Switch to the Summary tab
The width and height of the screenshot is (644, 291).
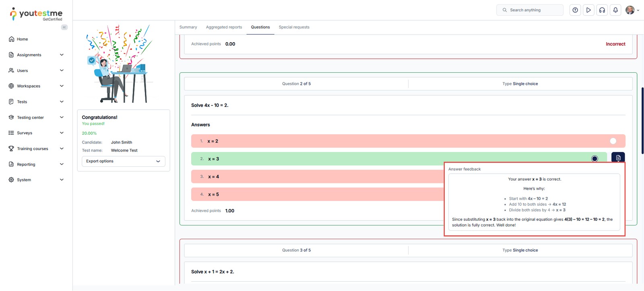(188, 27)
